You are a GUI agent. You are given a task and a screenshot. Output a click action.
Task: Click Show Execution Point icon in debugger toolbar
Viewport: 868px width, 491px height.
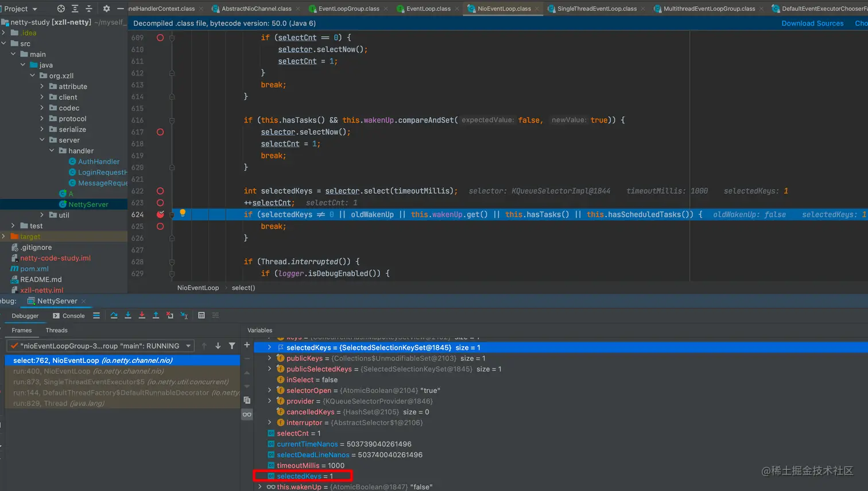pyautogui.click(x=96, y=315)
